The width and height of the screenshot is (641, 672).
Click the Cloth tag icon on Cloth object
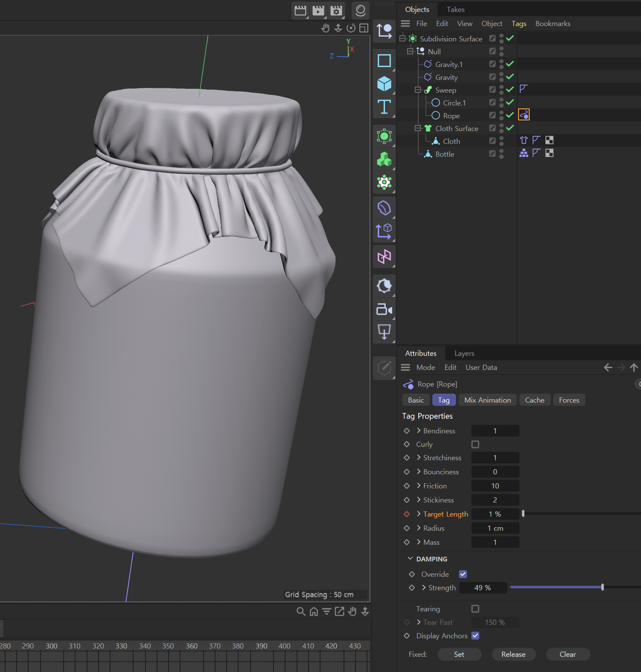[524, 140]
